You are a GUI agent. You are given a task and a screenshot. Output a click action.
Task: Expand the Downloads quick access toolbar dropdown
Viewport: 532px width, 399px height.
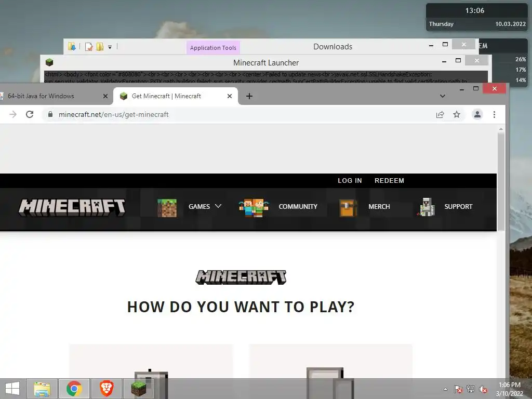point(110,47)
